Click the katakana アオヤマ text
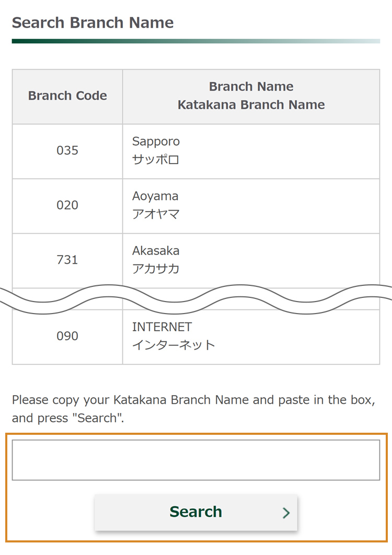The image size is (392, 555). coord(156,214)
